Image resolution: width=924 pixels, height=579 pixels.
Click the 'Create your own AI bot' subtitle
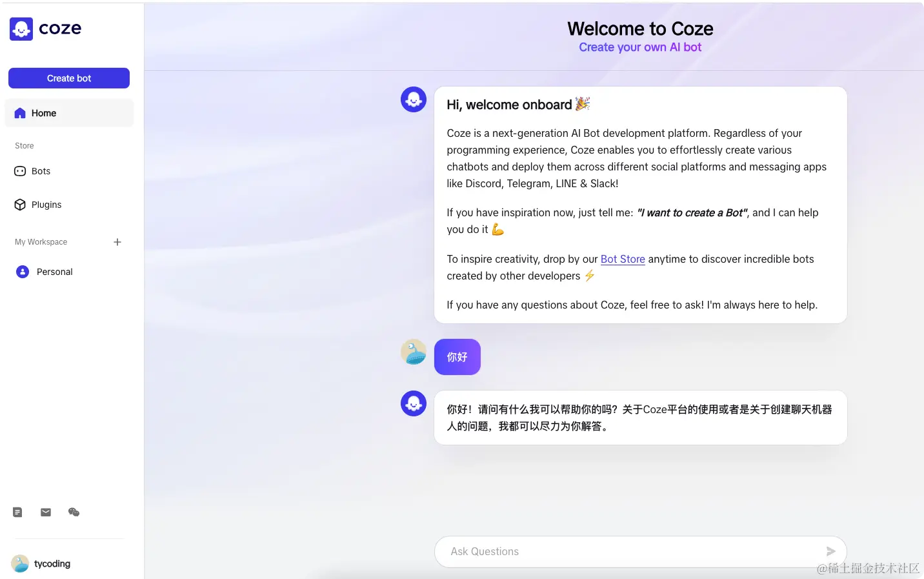pyautogui.click(x=640, y=47)
